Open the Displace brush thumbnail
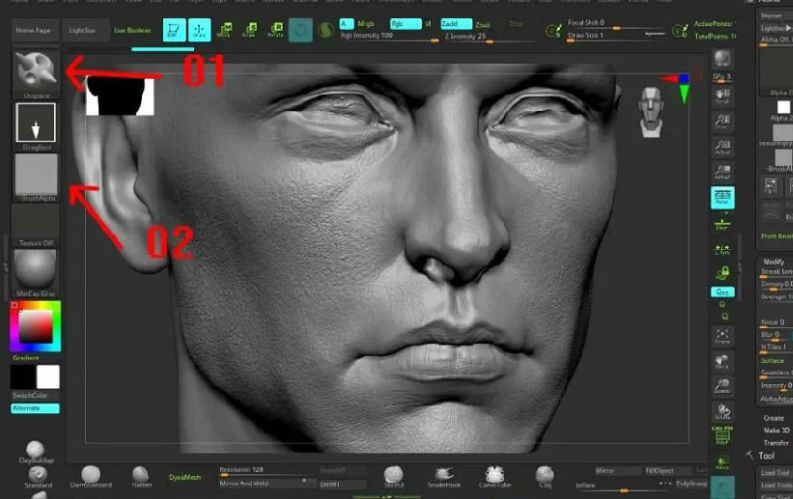Image resolution: width=793 pixels, height=499 pixels. pos(36,74)
